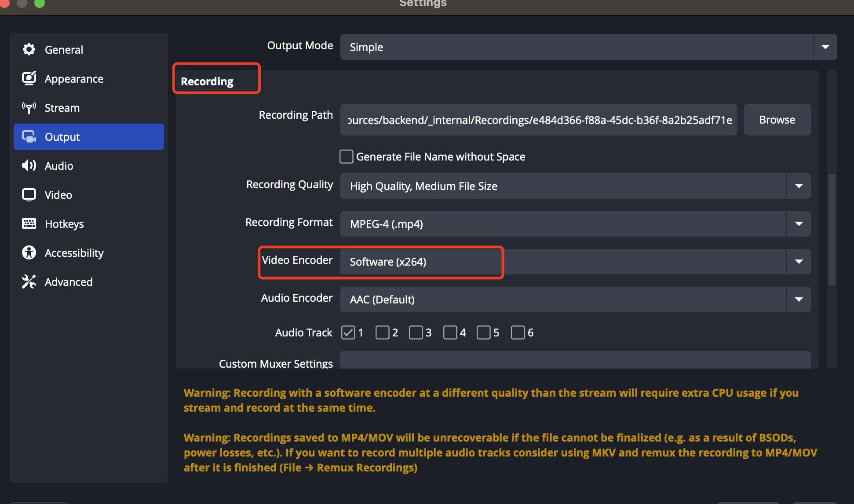Click the General gear icon
Viewport: 854px width, 504px height.
click(29, 50)
